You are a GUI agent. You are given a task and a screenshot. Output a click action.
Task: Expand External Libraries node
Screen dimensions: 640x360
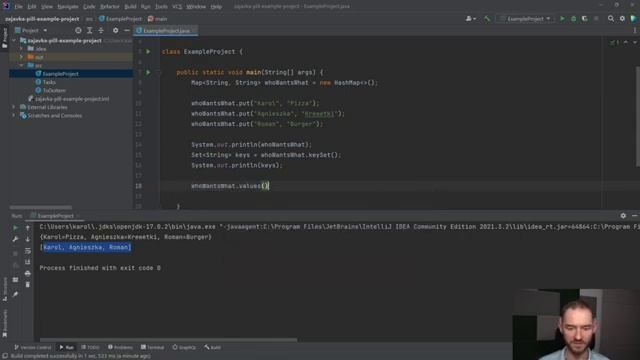14,107
